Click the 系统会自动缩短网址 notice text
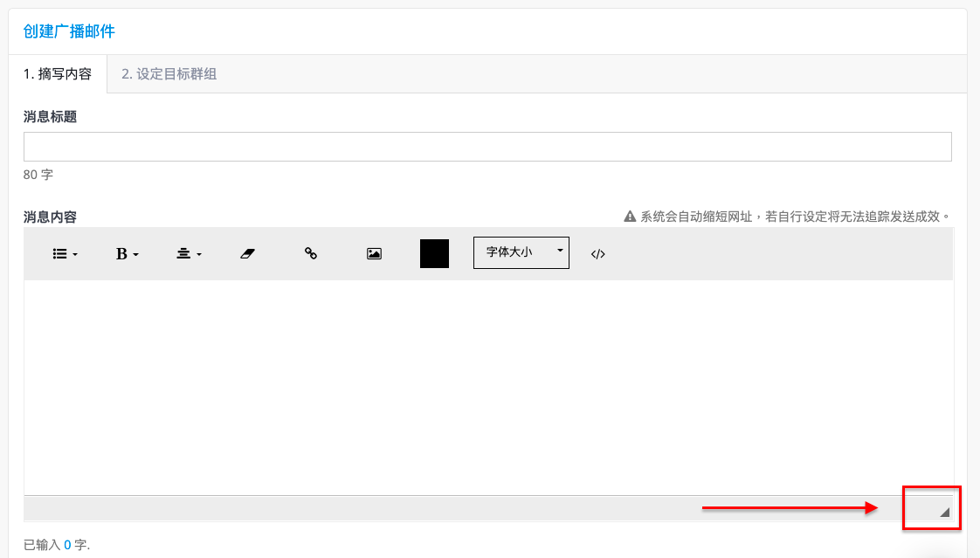Image resolution: width=980 pixels, height=558 pixels. pos(795,217)
